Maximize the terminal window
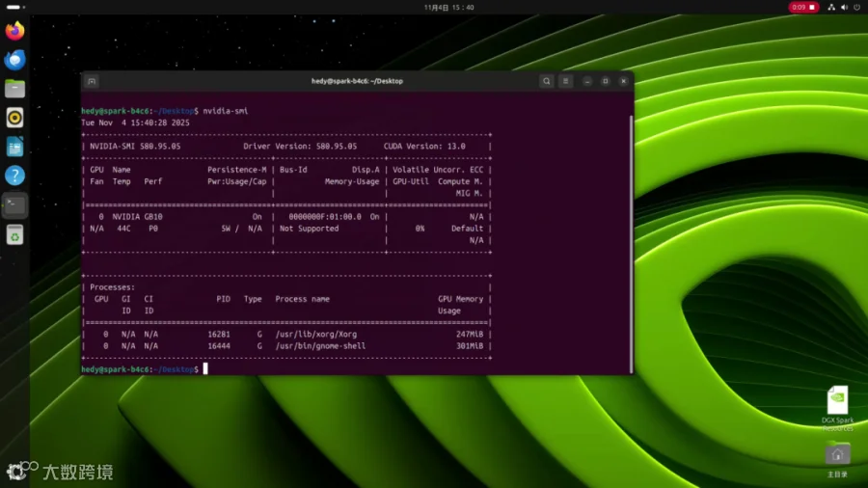868x488 pixels. (606, 81)
